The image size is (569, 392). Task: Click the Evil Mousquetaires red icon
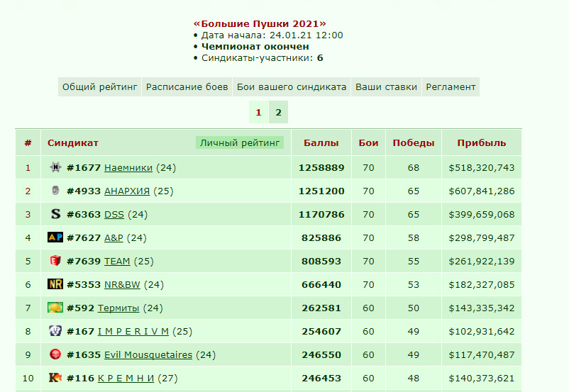pos(55,354)
